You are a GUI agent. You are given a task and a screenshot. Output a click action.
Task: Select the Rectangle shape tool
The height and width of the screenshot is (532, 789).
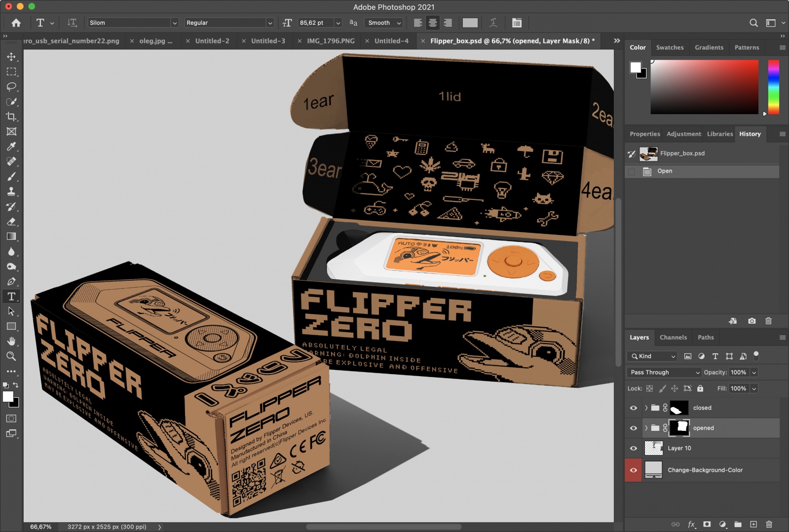11,326
